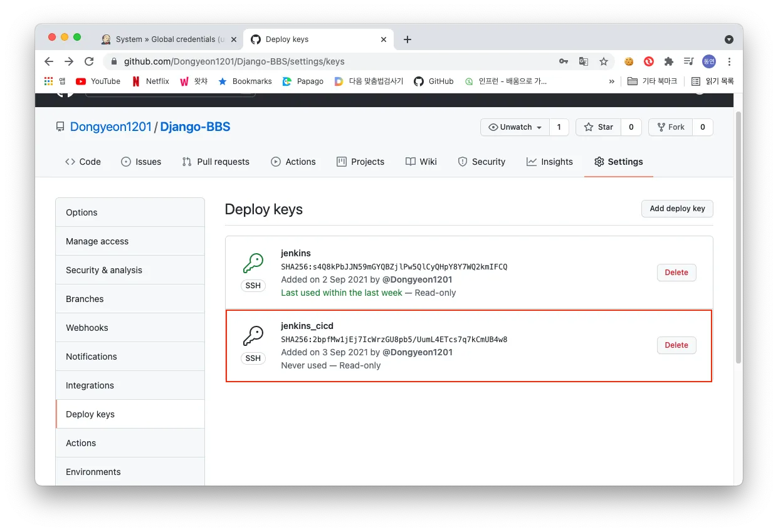This screenshot has height=532, width=778.
Task: Delete the jenkins deploy key
Action: (x=676, y=273)
